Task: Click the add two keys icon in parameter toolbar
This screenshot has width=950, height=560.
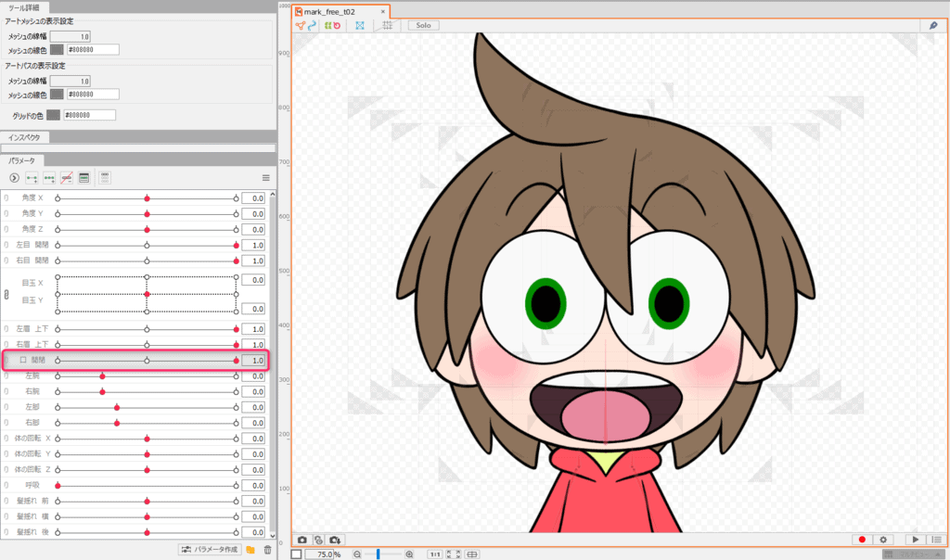Action: (x=32, y=177)
